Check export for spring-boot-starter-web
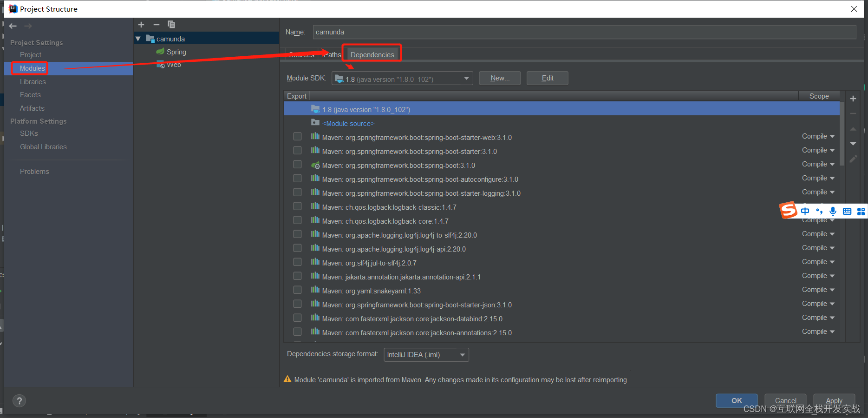This screenshot has width=868, height=418. pyautogui.click(x=298, y=136)
